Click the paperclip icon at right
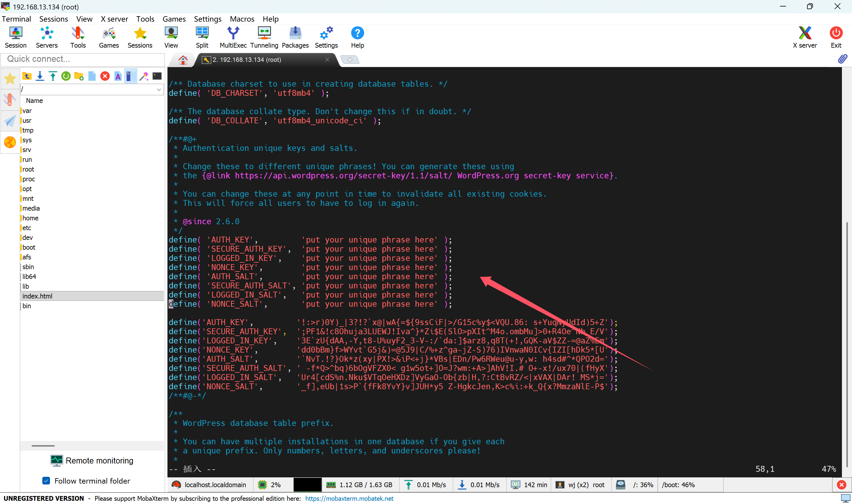Screen dimensions: 852x504 click(843, 59)
